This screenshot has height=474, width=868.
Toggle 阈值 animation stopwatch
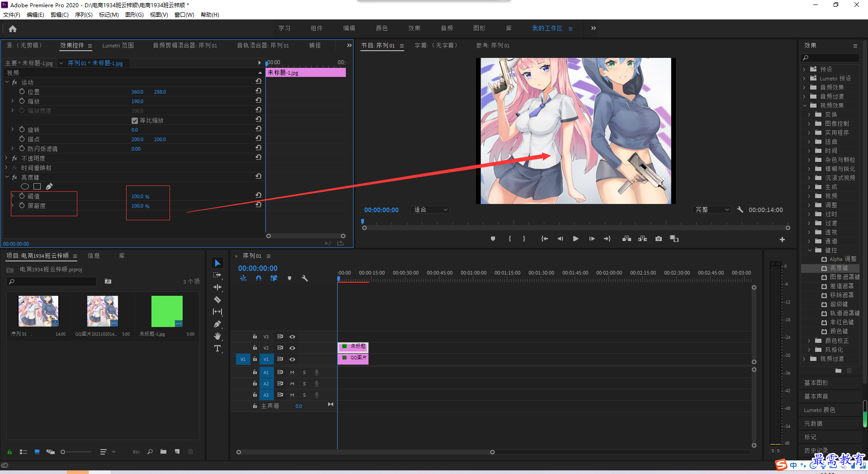pyautogui.click(x=22, y=196)
